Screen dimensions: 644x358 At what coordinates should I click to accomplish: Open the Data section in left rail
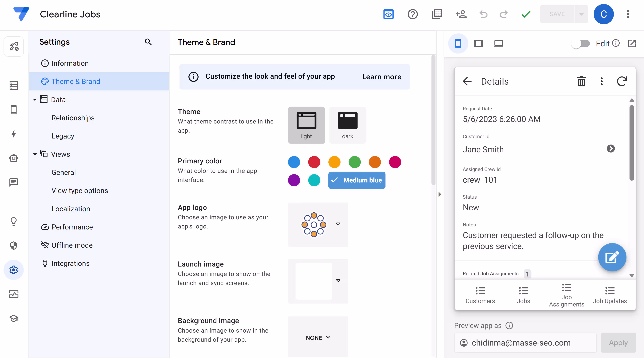pos(14,86)
